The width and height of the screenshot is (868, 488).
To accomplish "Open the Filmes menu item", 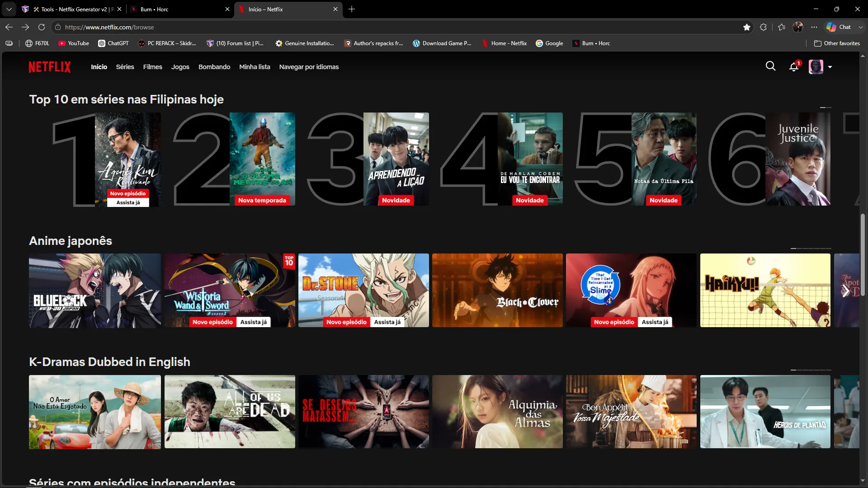I will coord(152,67).
